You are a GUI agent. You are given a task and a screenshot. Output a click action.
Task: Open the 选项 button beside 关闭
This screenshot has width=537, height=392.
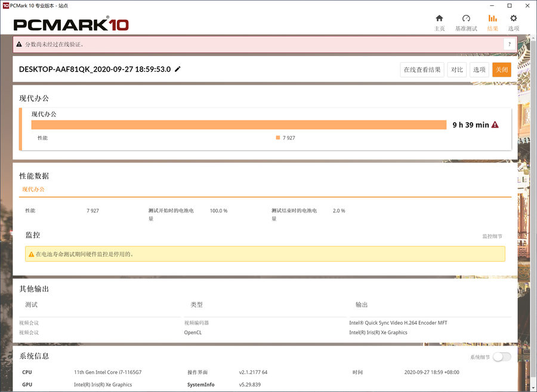(479, 69)
